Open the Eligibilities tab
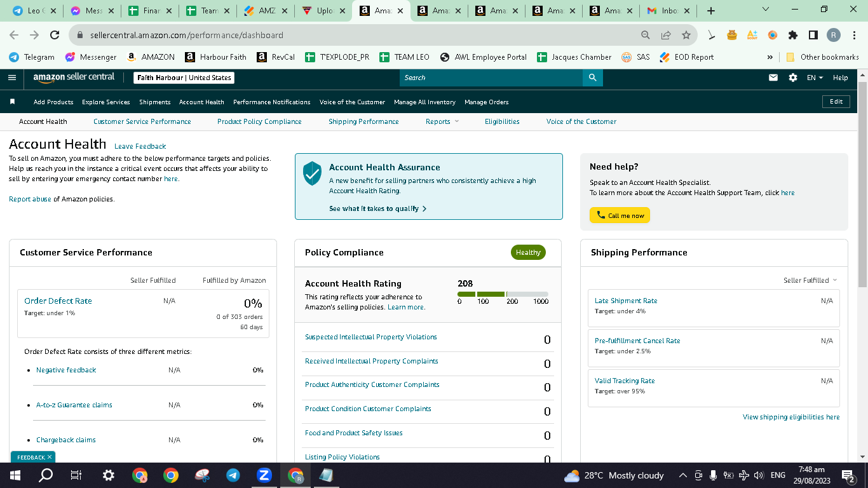 [x=502, y=121]
